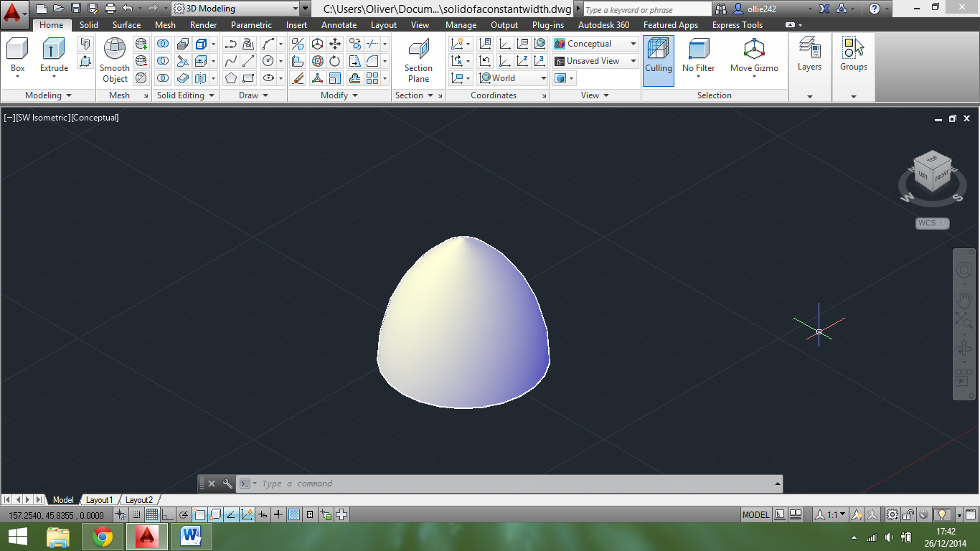Click the [-] viewport controls label

(x=9, y=118)
